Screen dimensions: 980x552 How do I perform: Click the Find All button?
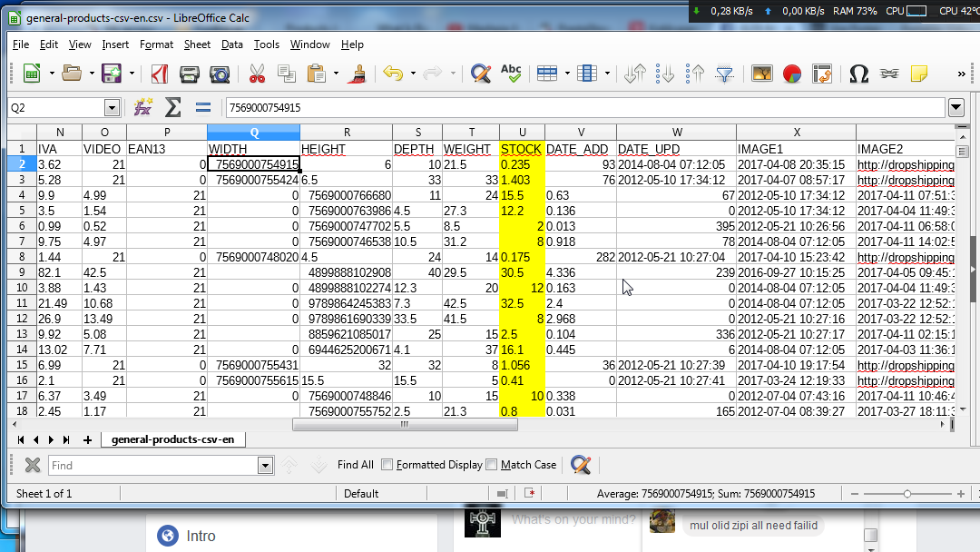355,465
